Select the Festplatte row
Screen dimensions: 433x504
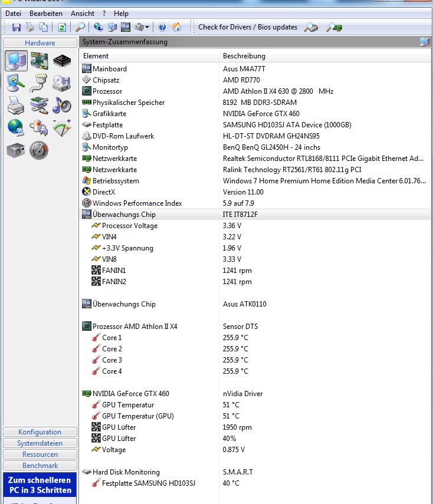(255, 125)
